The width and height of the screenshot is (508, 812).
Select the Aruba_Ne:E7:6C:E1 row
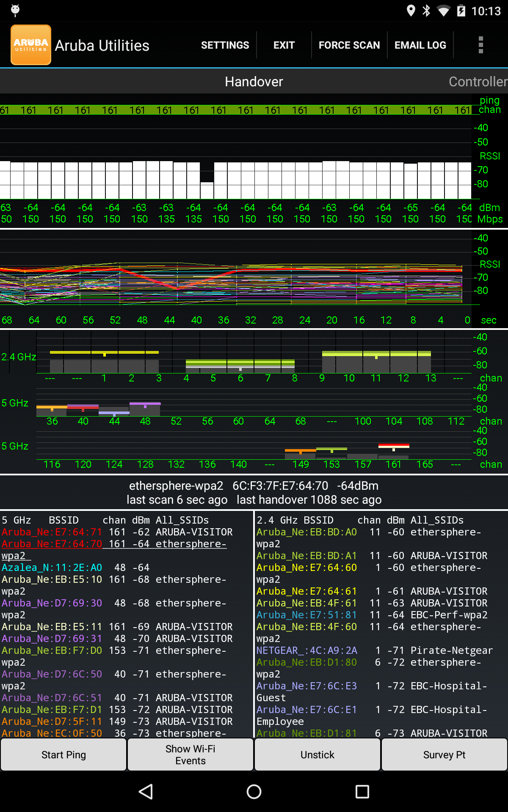372,716
